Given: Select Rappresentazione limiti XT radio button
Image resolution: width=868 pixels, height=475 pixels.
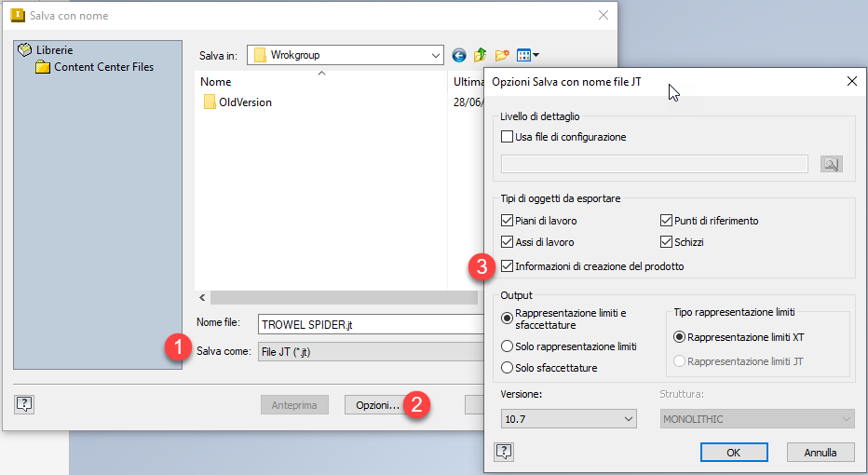Looking at the screenshot, I should (679, 337).
